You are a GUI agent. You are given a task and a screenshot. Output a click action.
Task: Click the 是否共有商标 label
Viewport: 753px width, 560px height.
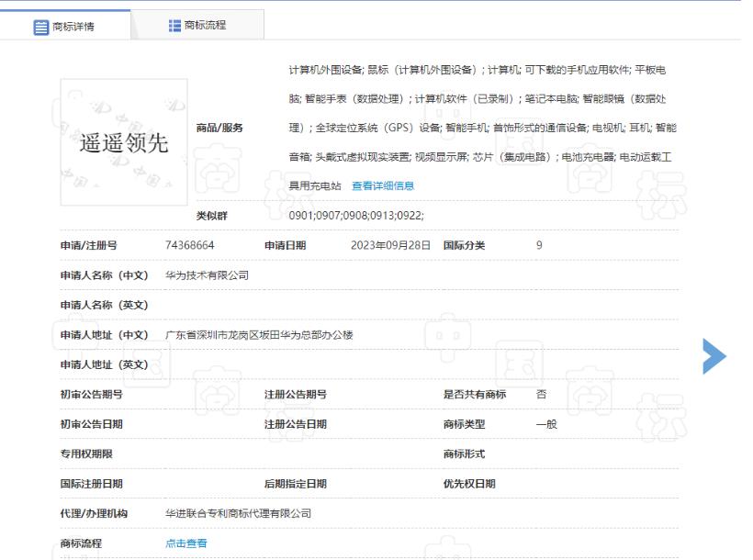(475, 395)
